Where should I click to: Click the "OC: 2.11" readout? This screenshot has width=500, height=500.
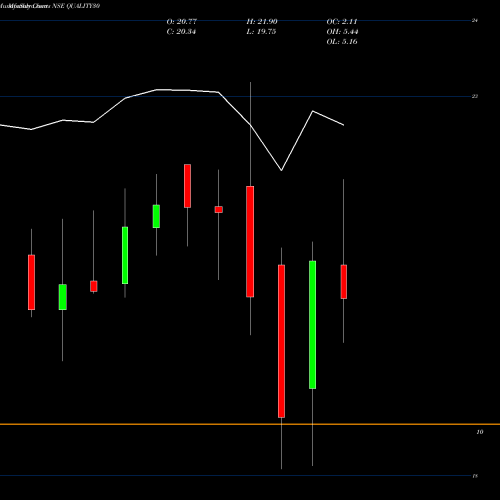coord(342,22)
